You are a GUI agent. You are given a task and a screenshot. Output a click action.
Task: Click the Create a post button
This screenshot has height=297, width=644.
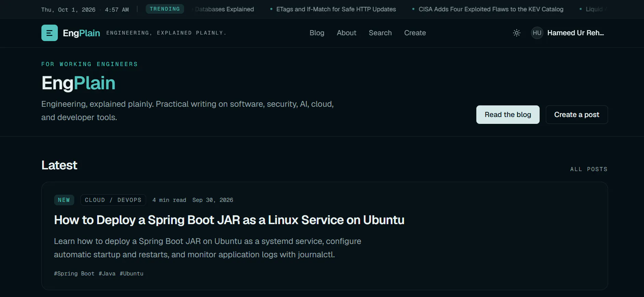coord(577,115)
